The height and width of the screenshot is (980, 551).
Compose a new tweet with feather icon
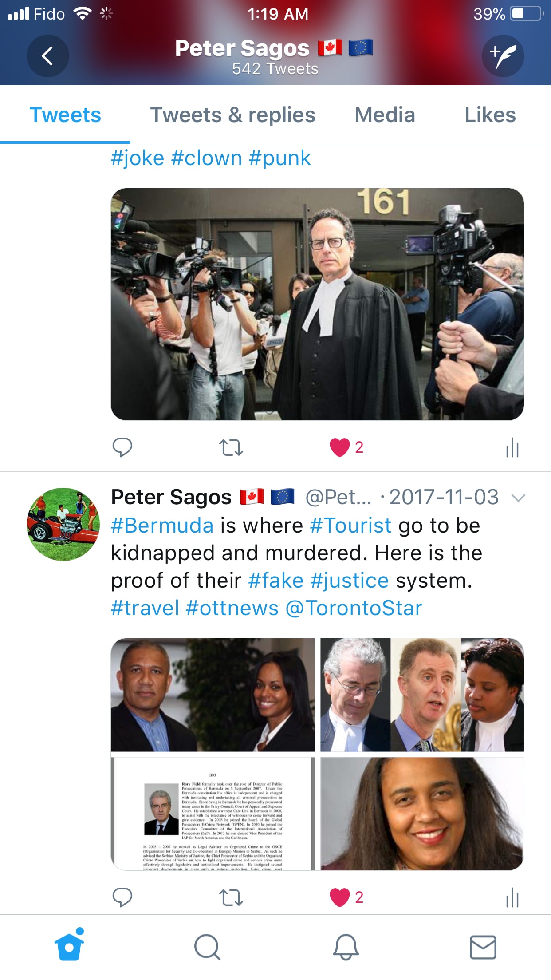(503, 56)
